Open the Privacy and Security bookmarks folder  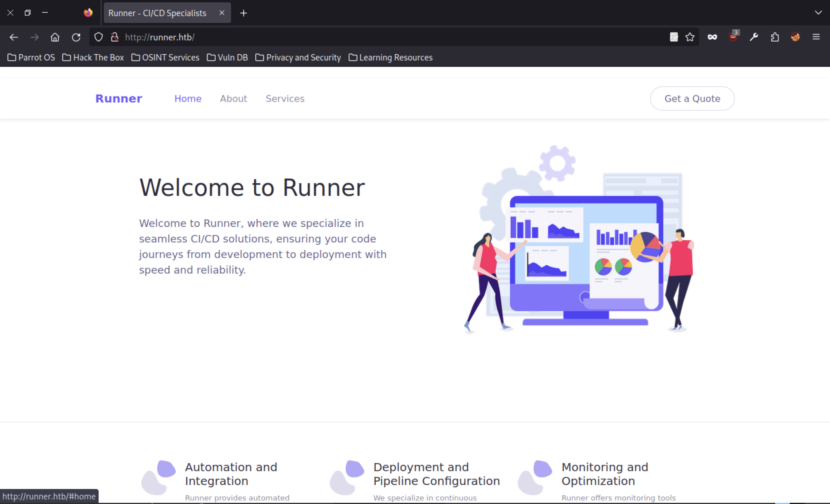coord(298,58)
